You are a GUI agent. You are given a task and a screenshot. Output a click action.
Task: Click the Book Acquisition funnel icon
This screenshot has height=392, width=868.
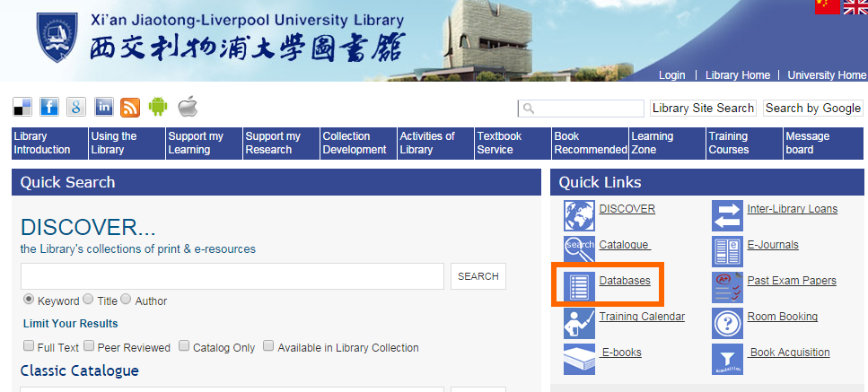pos(727,360)
